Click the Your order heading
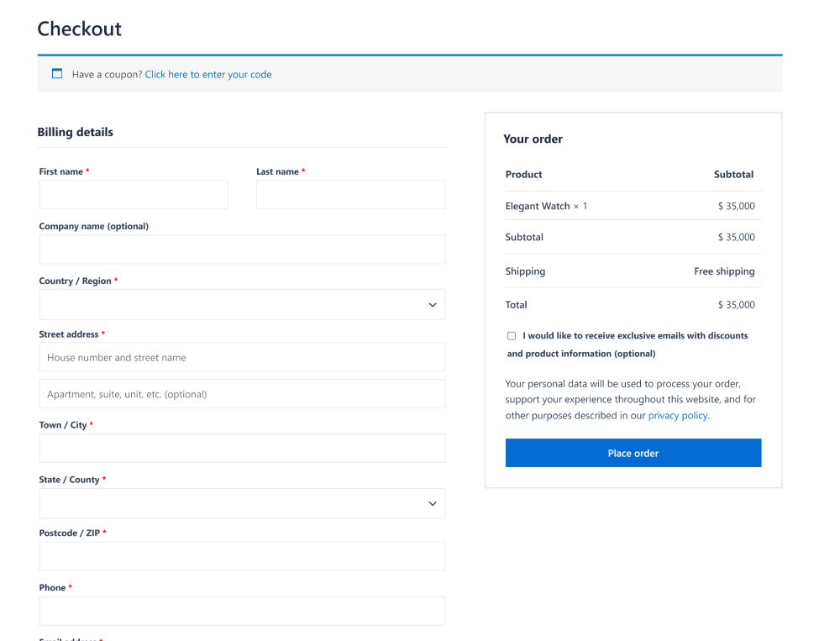Image resolution: width=840 pixels, height=641 pixels. tap(533, 139)
